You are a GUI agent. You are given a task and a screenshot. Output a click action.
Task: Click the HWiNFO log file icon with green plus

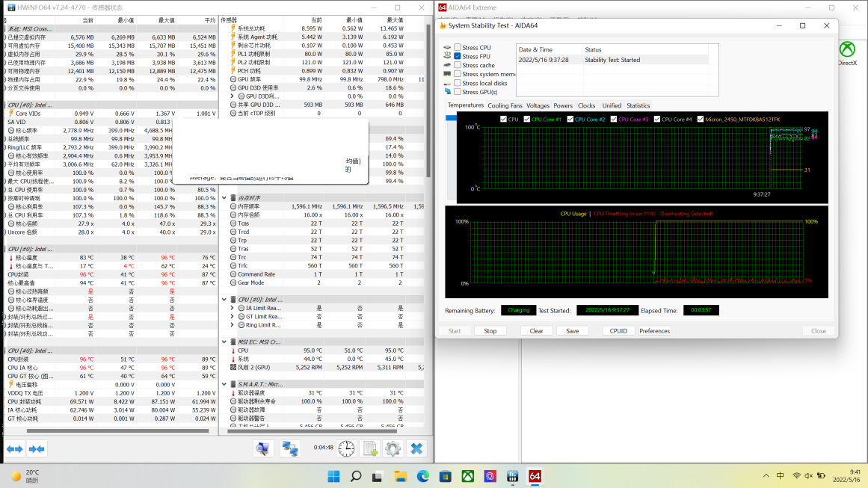click(369, 448)
